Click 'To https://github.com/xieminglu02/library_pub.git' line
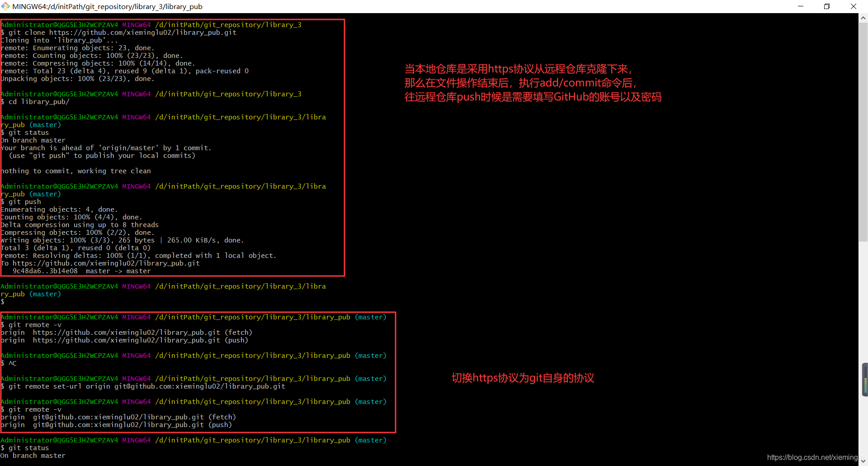Screen dimensions: 868x466 [100, 263]
